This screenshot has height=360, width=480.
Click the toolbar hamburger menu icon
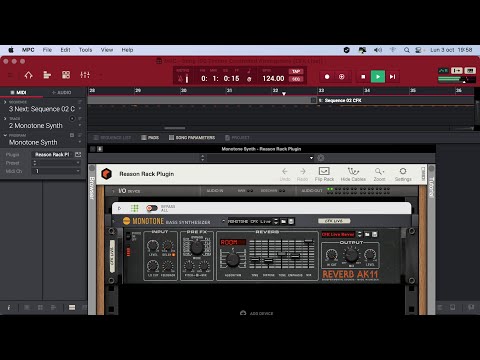tap(11, 75)
